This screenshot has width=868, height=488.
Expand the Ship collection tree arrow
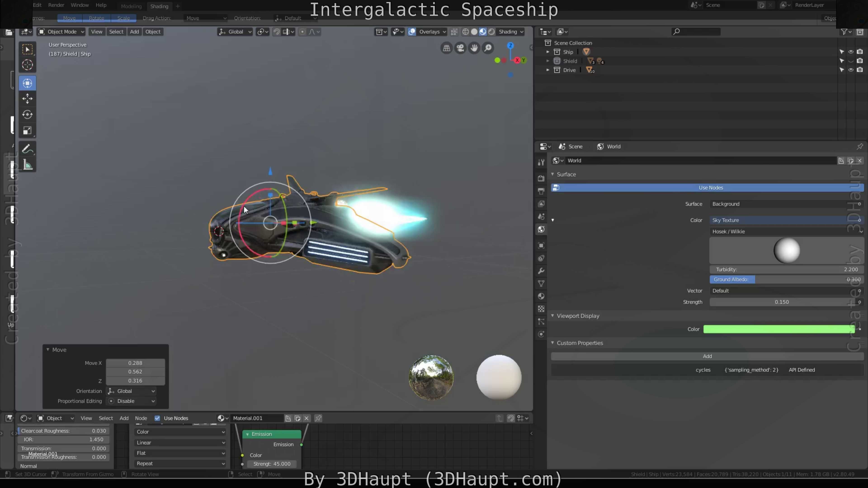tap(547, 52)
